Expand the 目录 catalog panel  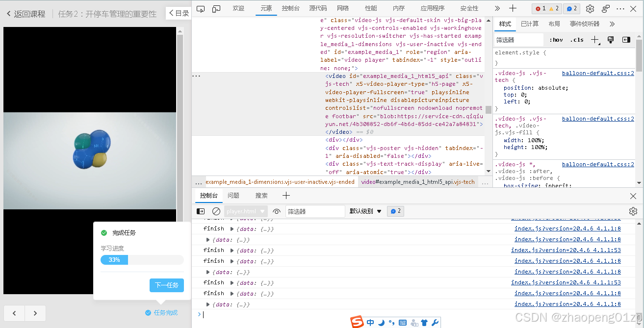click(x=179, y=13)
